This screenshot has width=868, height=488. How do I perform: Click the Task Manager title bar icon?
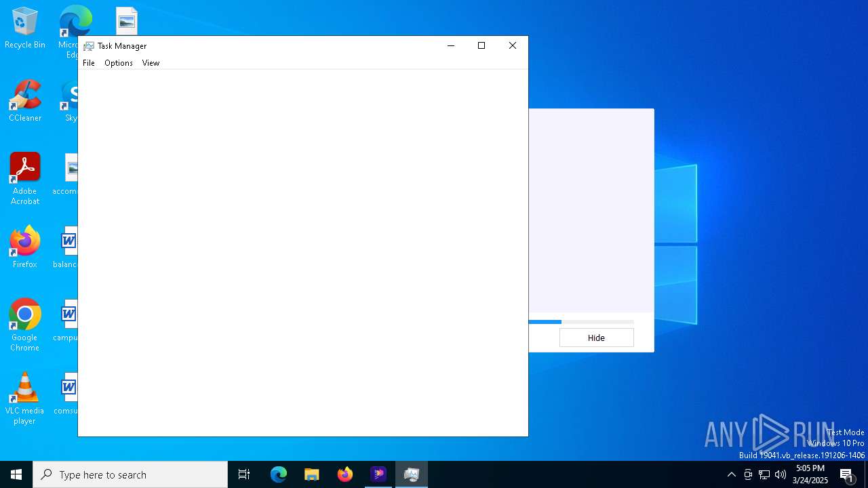click(89, 46)
